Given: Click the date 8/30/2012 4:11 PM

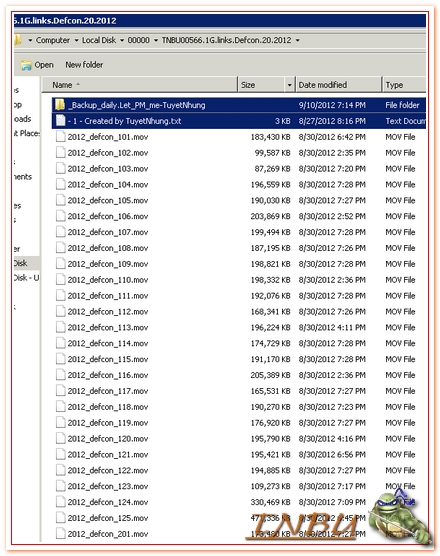Looking at the screenshot, I should pyautogui.click(x=332, y=327).
